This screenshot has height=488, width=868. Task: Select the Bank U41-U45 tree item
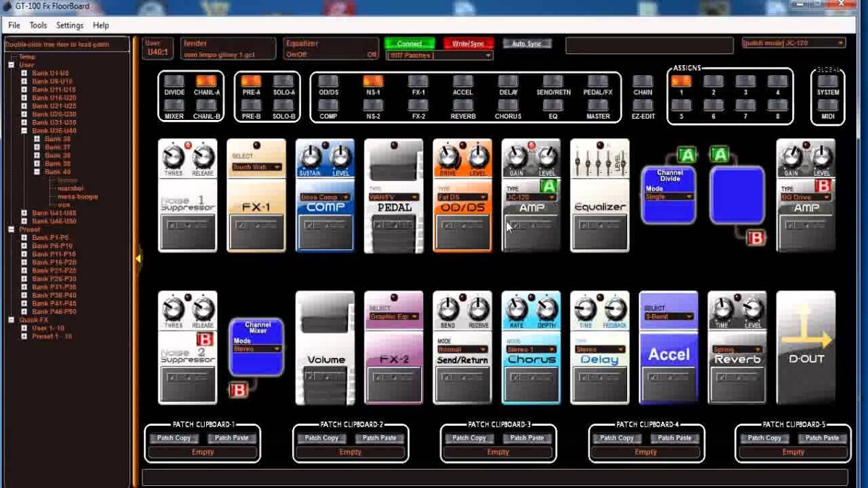click(x=54, y=213)
